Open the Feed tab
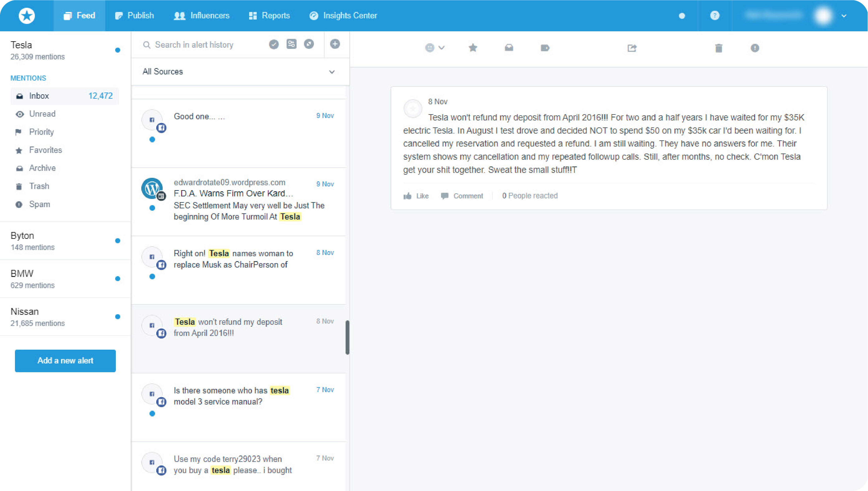 pyautogui.click(x=79, y=16)
